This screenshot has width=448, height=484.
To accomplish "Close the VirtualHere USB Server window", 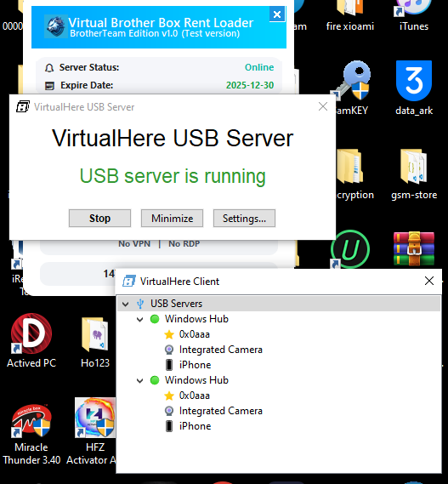I will (x=323, y=106).
